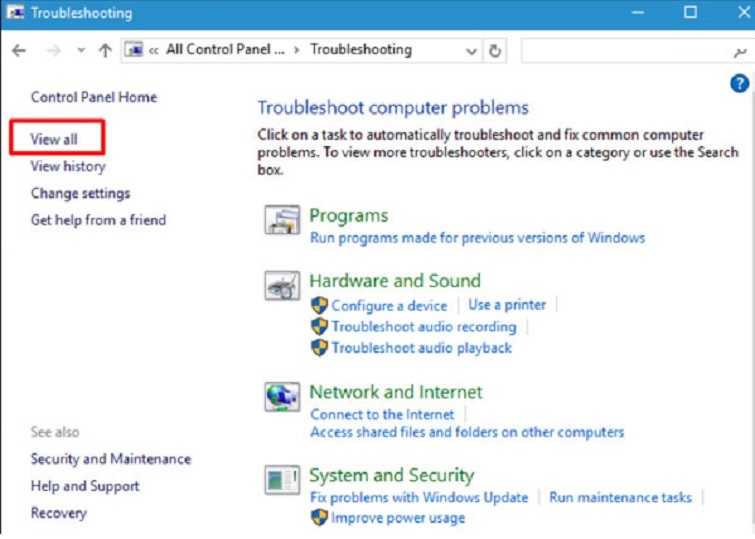This screenshot has height=539, width=755.
Task: Click the refresh button in address bar
Action: pos(495,50)
